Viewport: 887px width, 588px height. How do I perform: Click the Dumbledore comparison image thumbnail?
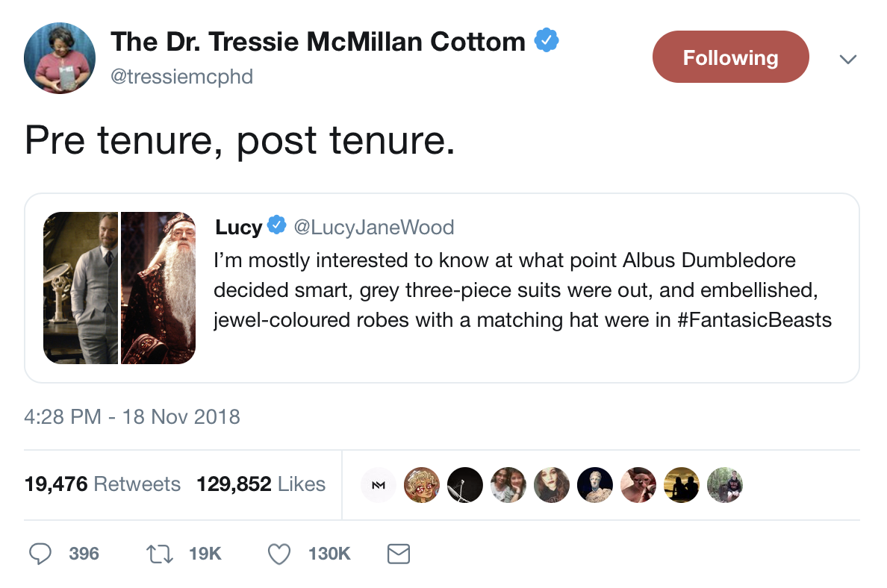pos(119,288)
